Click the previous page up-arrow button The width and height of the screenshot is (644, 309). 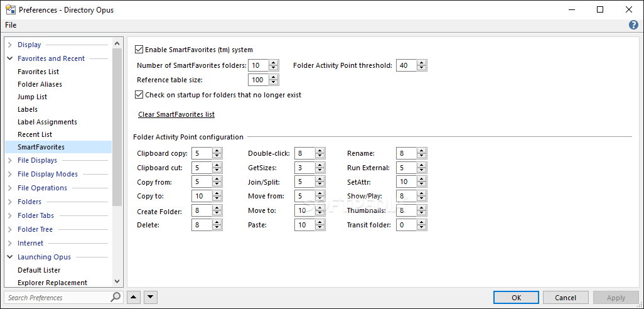134,297
